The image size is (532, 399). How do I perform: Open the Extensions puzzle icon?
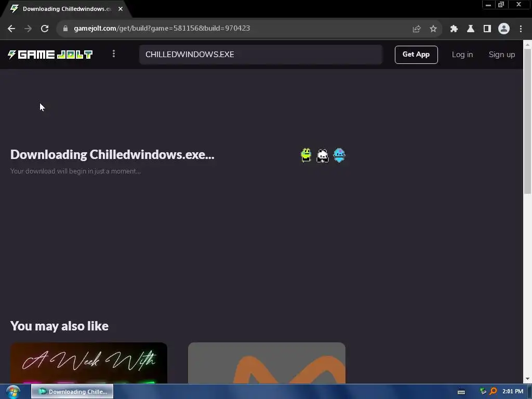point(454,29)
